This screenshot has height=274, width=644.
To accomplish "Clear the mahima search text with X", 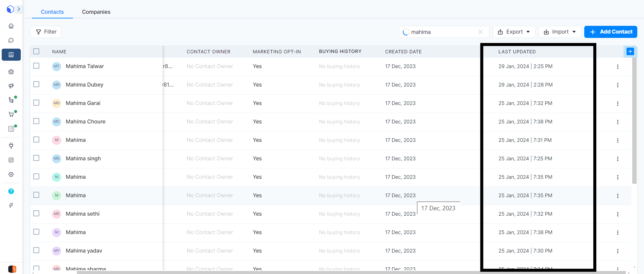I will (x=480, y=32).
